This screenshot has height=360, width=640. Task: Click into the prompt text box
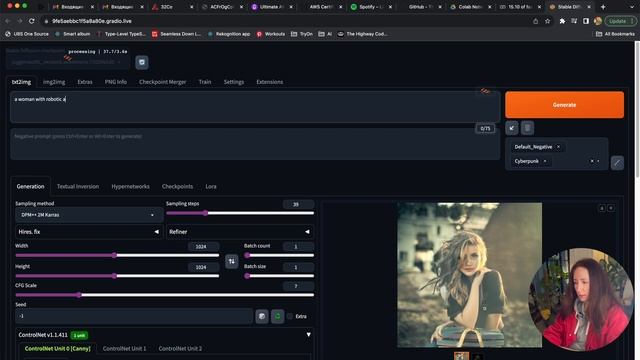(x=255, y=107)
